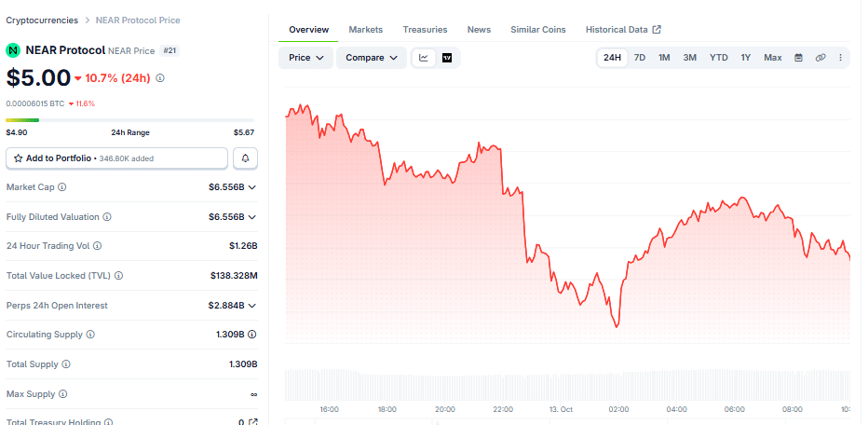Click the Max Supply info icon

62,394
